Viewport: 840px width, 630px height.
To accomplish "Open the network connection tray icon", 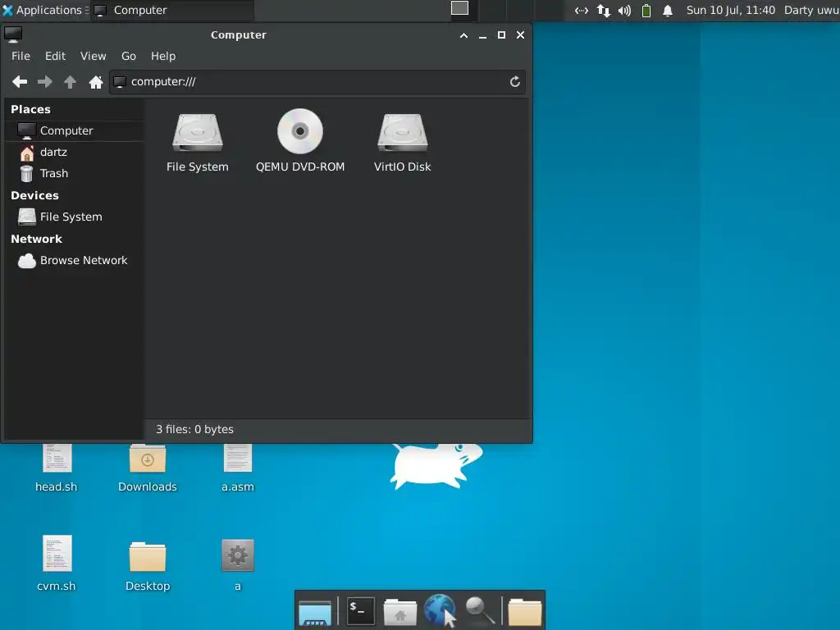I will 582,11.
